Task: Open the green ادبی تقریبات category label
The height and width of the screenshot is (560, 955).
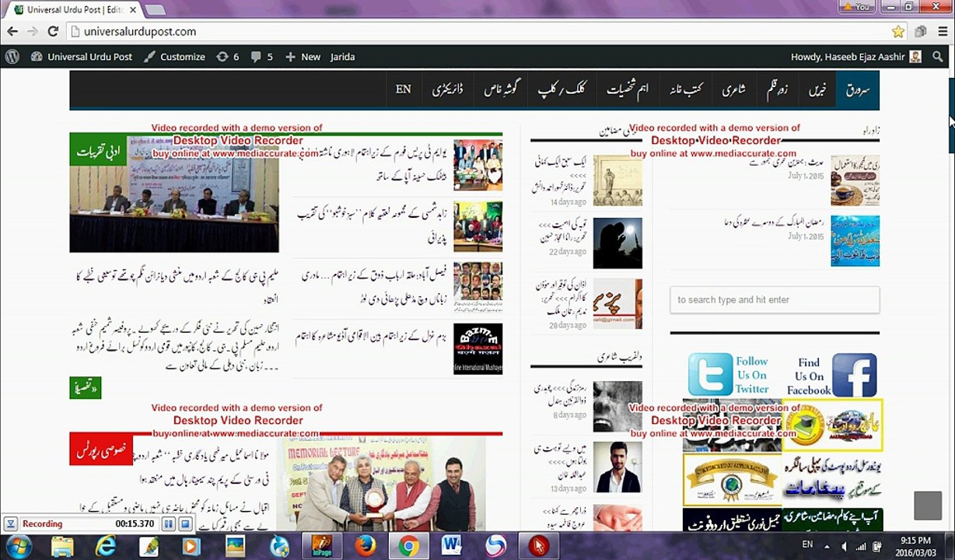Action: click(x=98, y=150)
